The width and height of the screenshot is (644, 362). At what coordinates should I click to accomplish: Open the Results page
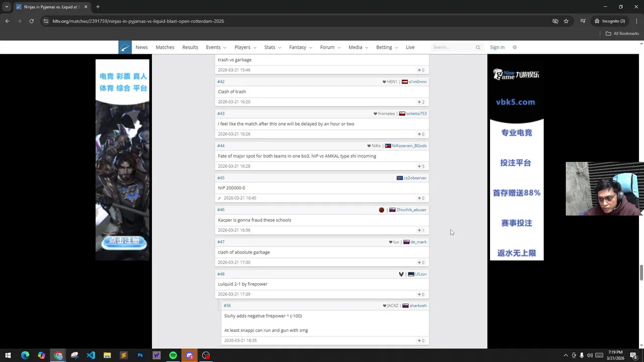190,47
